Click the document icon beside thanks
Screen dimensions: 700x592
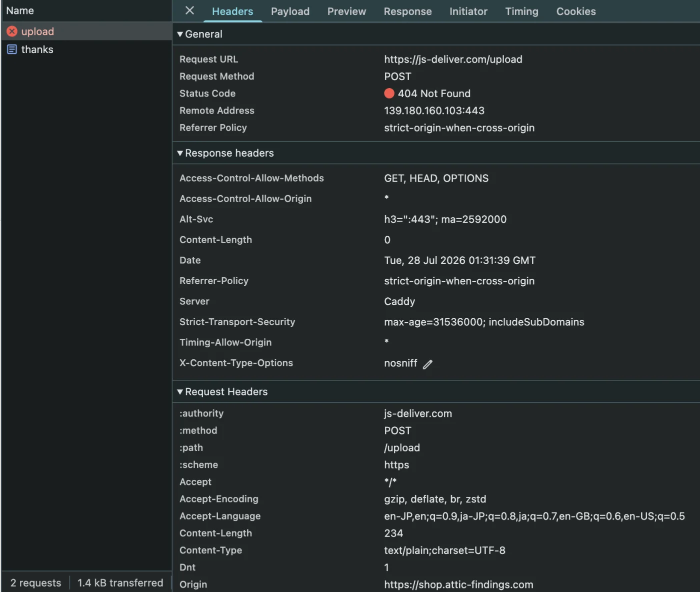(x=12, y=50)
